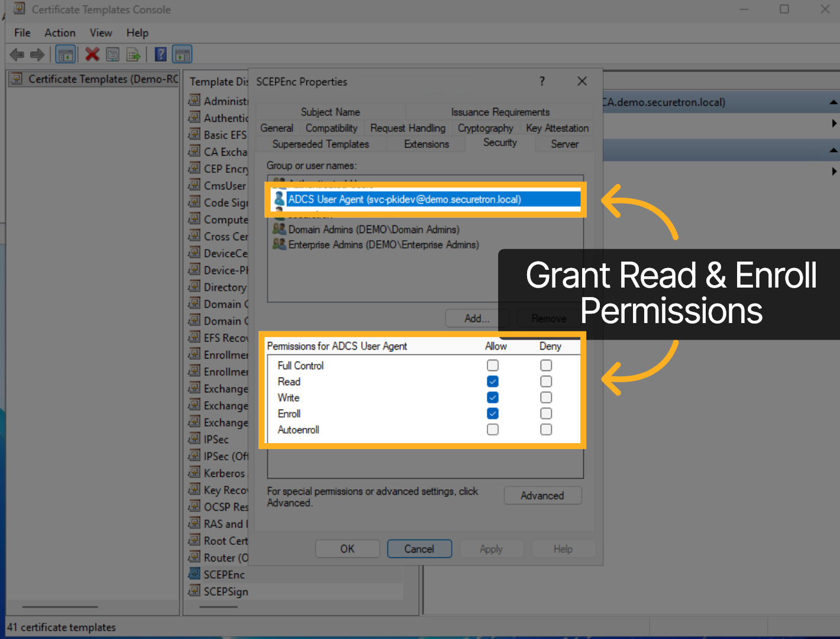The width and height of the screenshot is (840, 639).
Task: Open the Export List toolbar icon
Action: pos(133,54)
